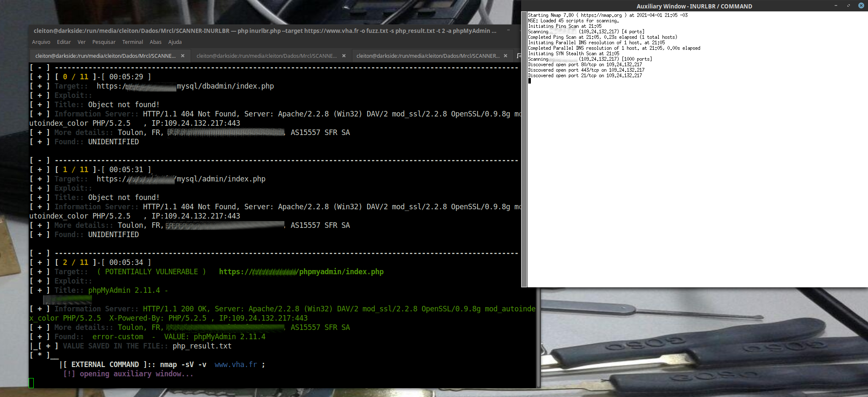
Task: Open the Arquivo menu
Action: coord(41,42)
